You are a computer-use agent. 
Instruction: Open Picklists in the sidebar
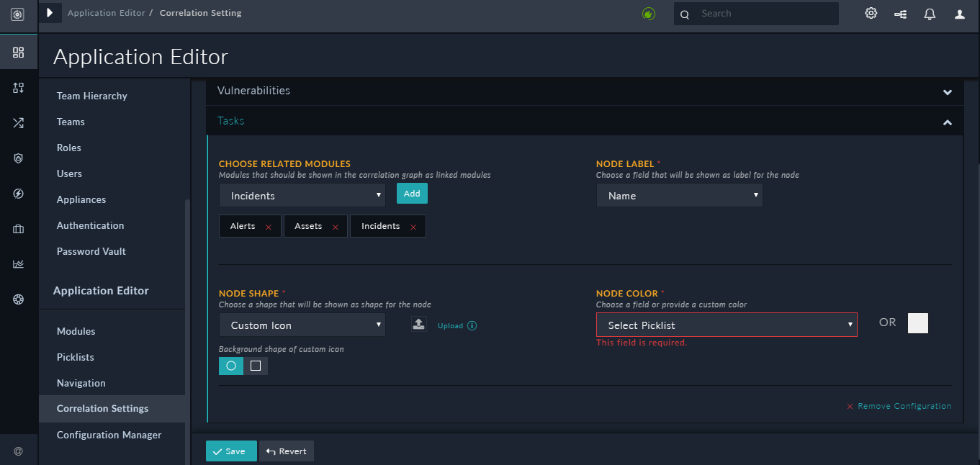(76, 357)
